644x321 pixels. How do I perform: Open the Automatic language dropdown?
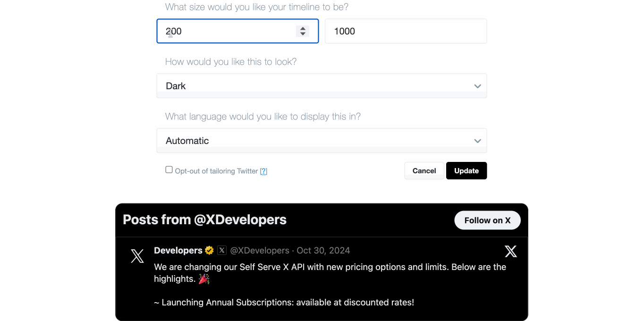[322, 141]
